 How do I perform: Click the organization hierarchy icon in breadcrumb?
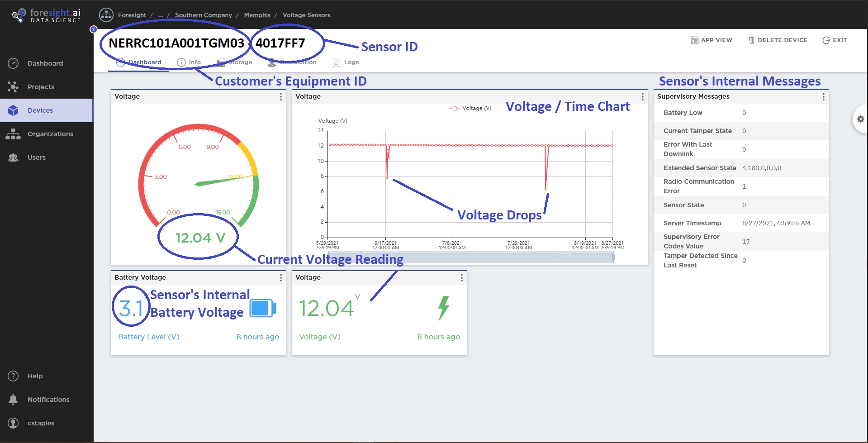[x=106, y=15]
